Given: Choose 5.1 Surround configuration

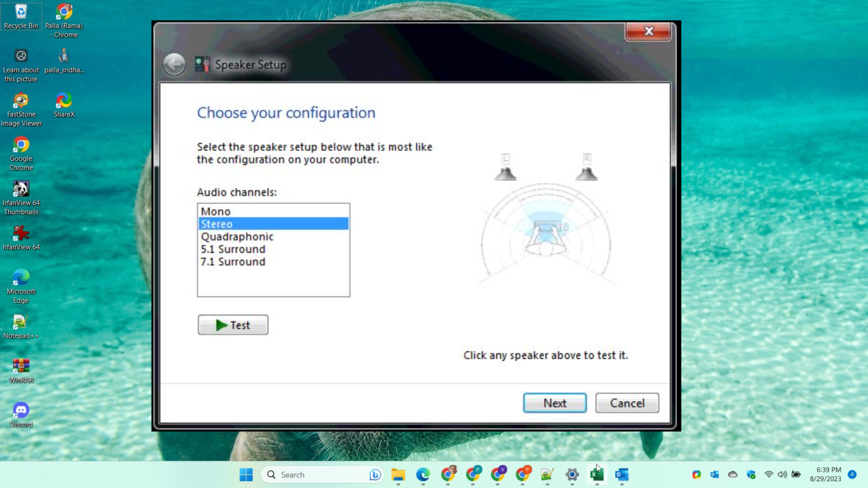Looking at the screenshot, I should point(233,249).
